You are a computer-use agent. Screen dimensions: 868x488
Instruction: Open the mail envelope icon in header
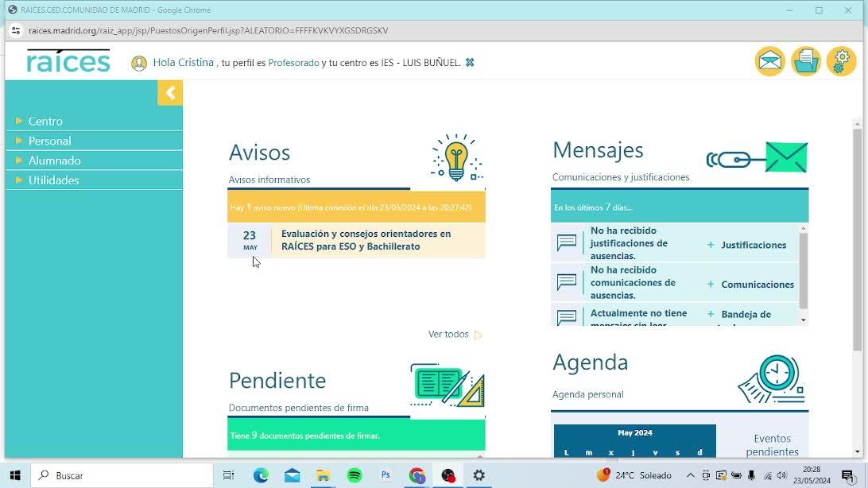[x=770, y=61]
